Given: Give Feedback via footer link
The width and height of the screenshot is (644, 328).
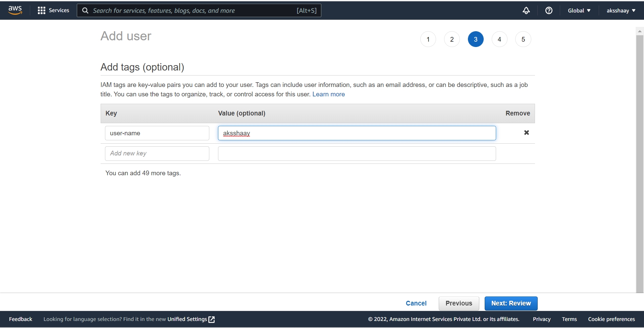Looking at the screenshot, I should click(x=20, y=319).
